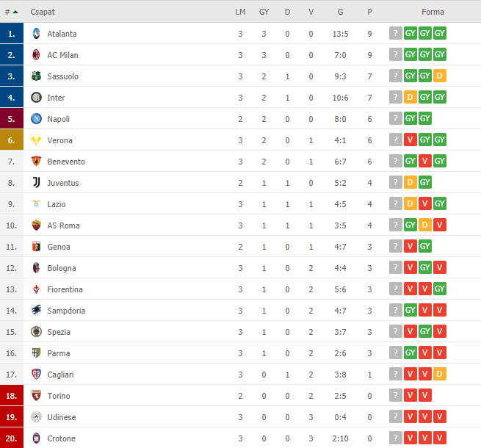Image resolution: width=481 pixels, height=448 pixels.
Task: Open the Benevento team link
Action: click(x=66, y=162)
